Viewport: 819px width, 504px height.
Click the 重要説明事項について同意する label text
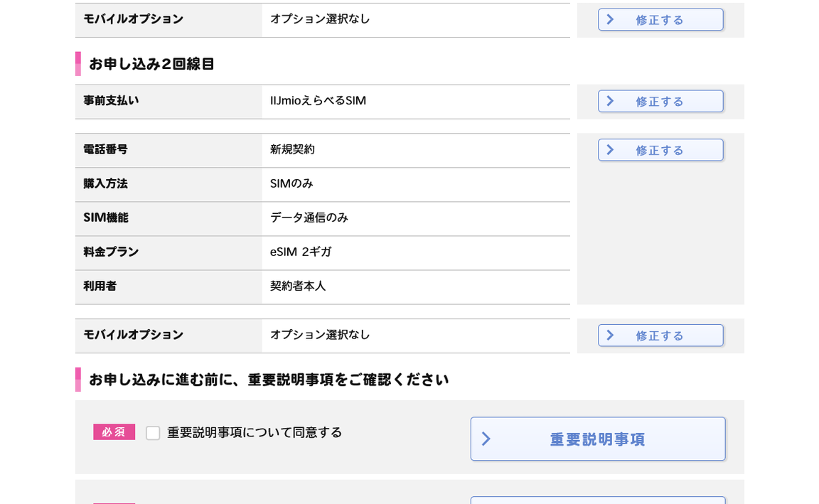(x=255, y=432)
